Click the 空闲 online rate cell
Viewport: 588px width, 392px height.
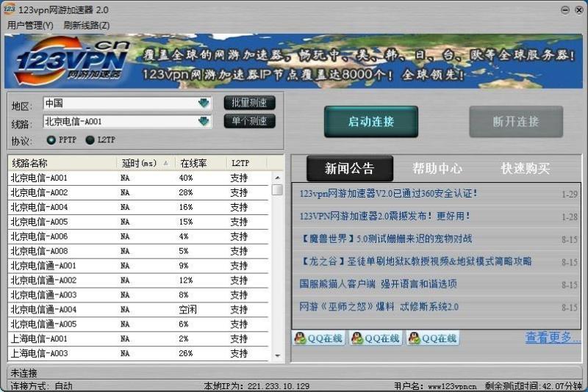187,309
